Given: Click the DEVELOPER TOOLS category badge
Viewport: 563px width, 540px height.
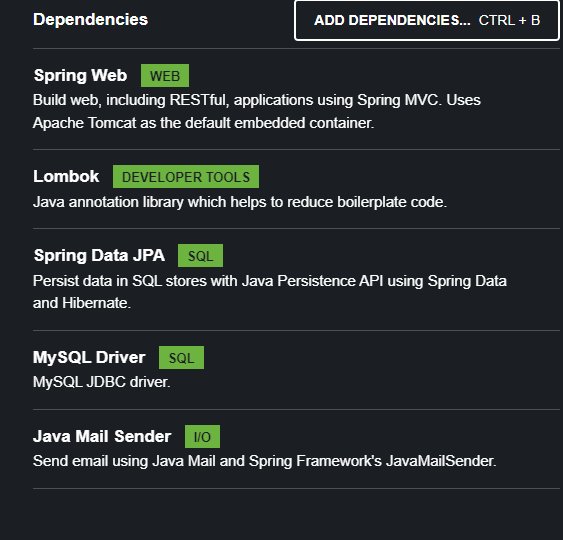Looking at the screenshot, I should click(x=186, y=177).
